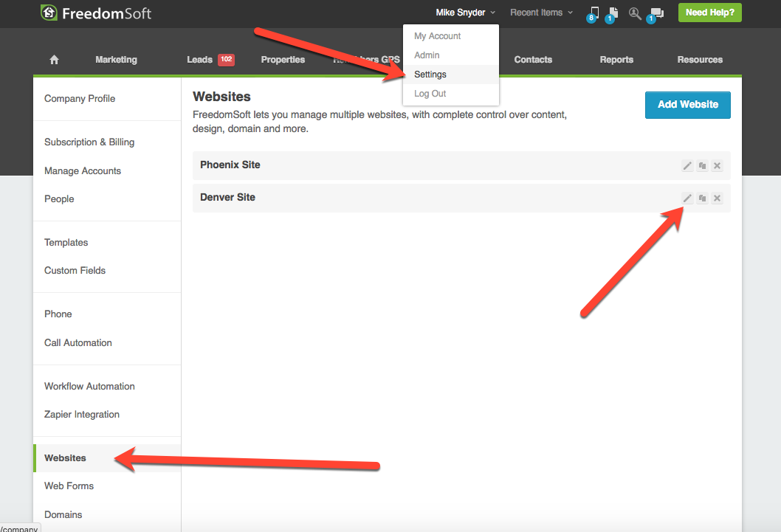Open the documents icon in top bar
This screenshot has height=532, width=781.
click(612, 13)
